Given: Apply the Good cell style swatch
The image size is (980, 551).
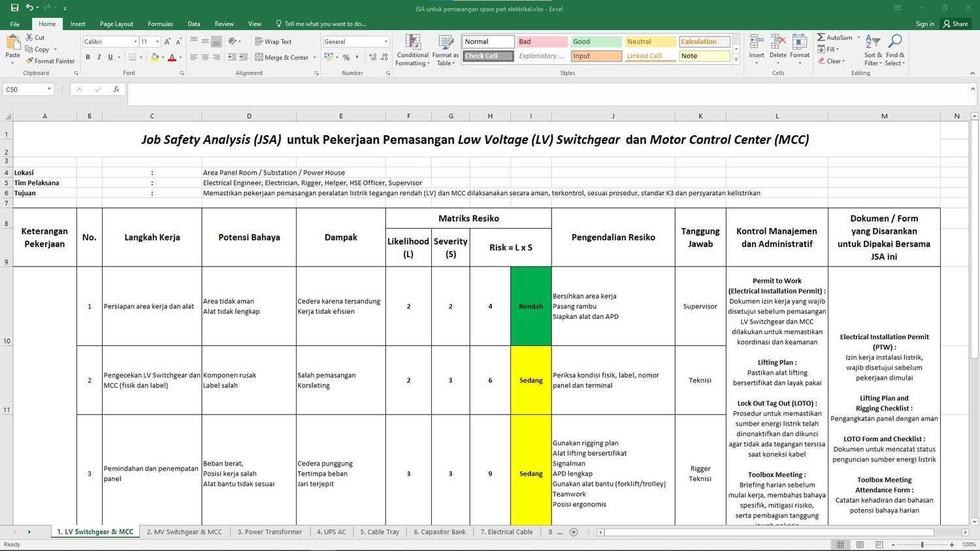Looking at the screenshot, I should click(x=596, y=42).
